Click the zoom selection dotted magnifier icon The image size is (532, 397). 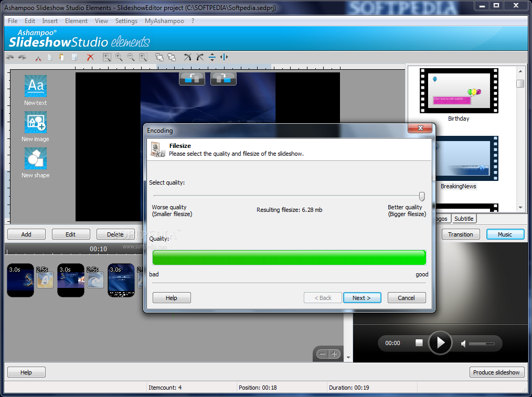pyautogui.click(x=143, y=57)
